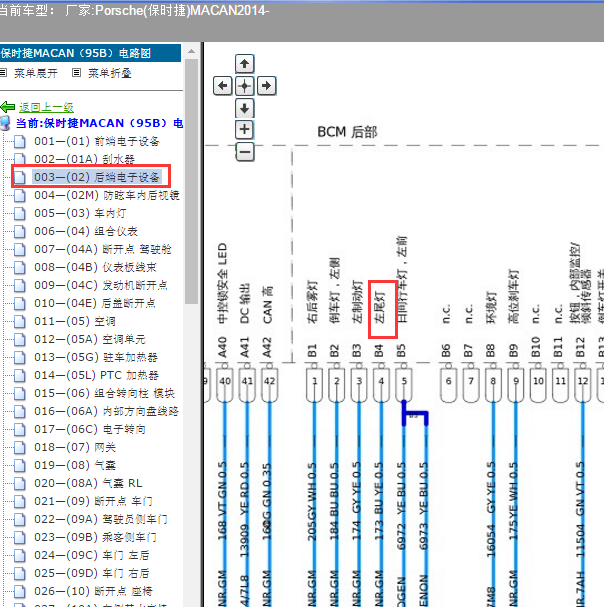Open 005—(03) 车内灯 diagram

coord(80,213)
